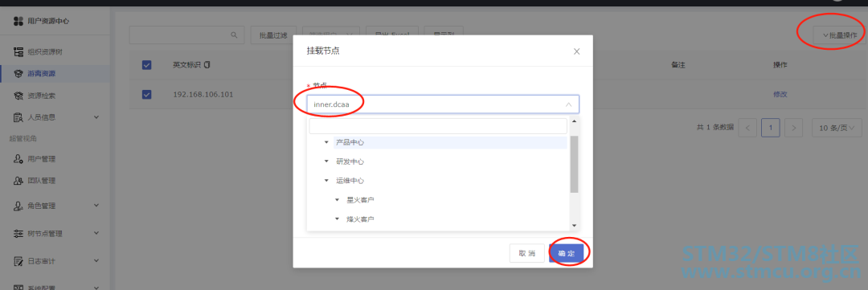Click the 取消 cancel button
The height and width of the screenshot is (290, 868).
click(x=527, y=253)
